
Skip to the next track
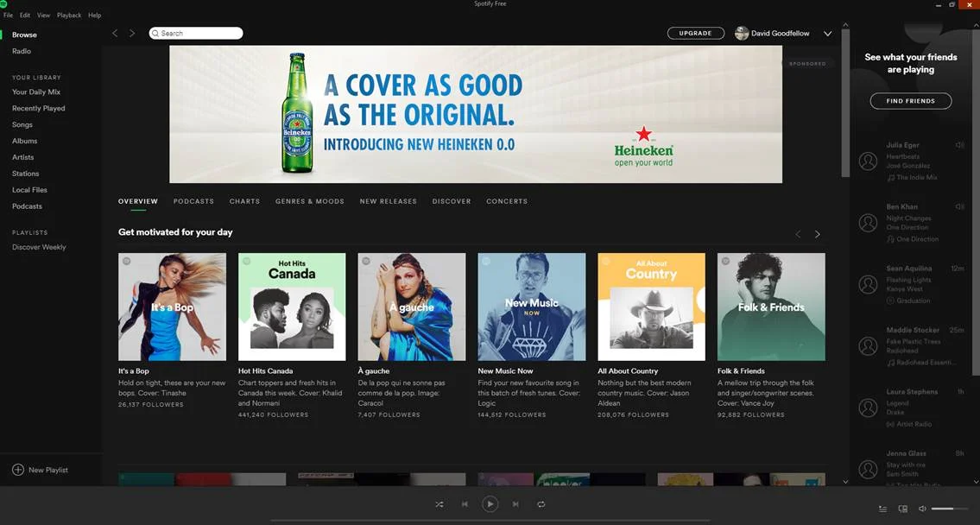tap(515, 504)
